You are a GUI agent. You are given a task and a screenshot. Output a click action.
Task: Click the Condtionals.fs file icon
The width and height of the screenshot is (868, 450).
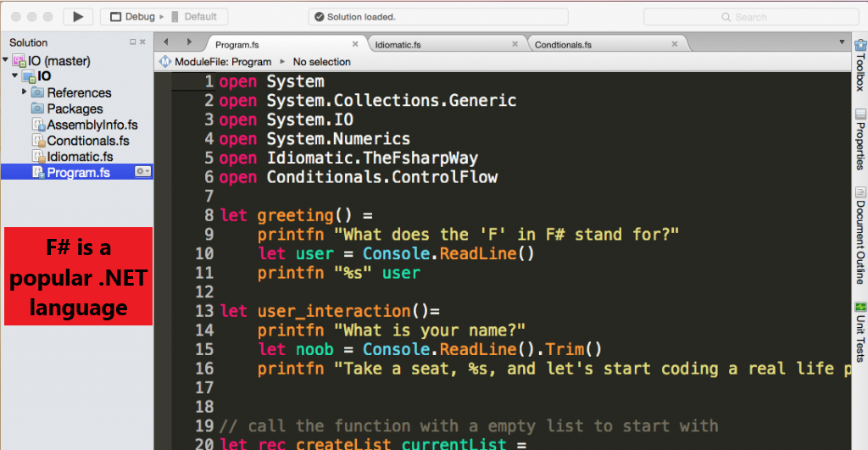[x=38, y=142]
